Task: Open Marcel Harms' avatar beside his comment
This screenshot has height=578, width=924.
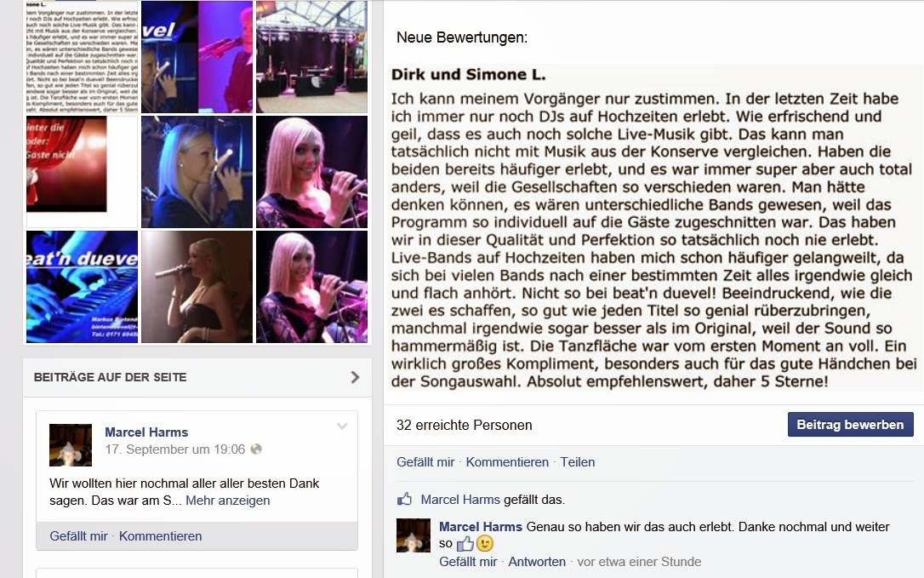Action: 414,535
